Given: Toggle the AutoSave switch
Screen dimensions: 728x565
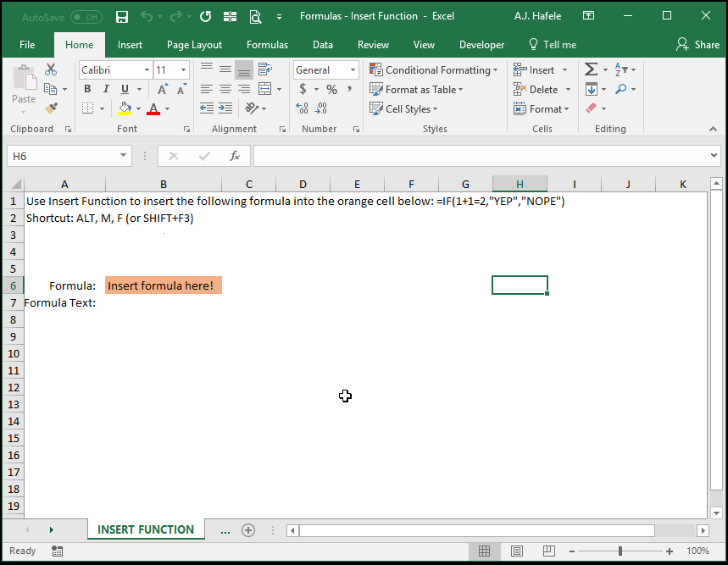Looking at the screenshot, I should 86,18.
